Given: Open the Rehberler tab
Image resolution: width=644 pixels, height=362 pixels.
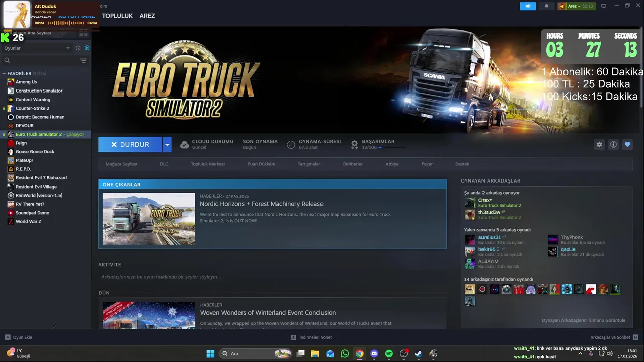Looking at the screenshot, I should coord(353,164).
